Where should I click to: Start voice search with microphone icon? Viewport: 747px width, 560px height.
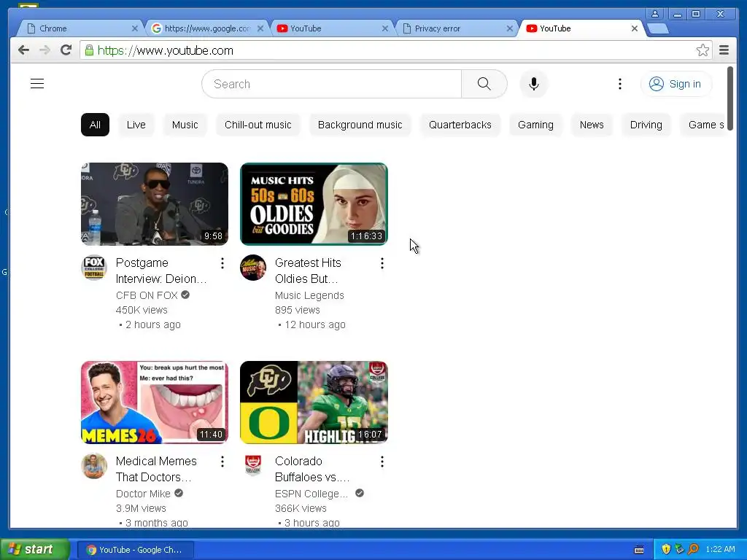point(534,84)
